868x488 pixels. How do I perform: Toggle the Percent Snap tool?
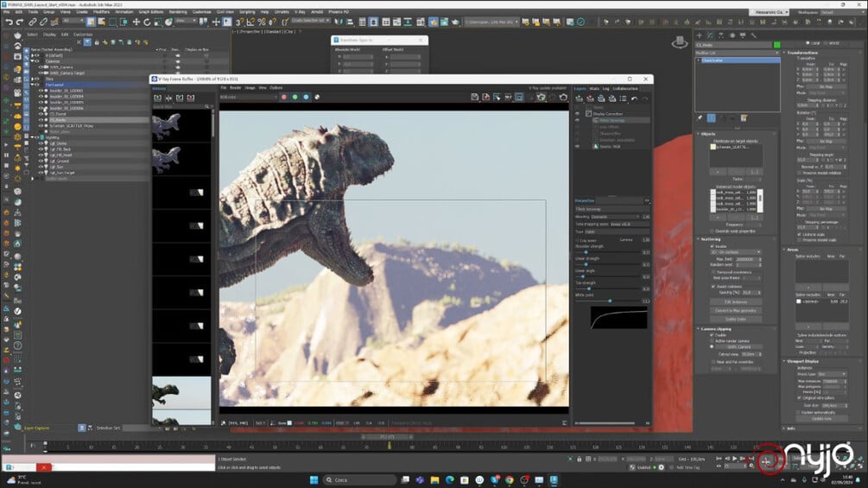pyautogui.click(x=262, y=22)
